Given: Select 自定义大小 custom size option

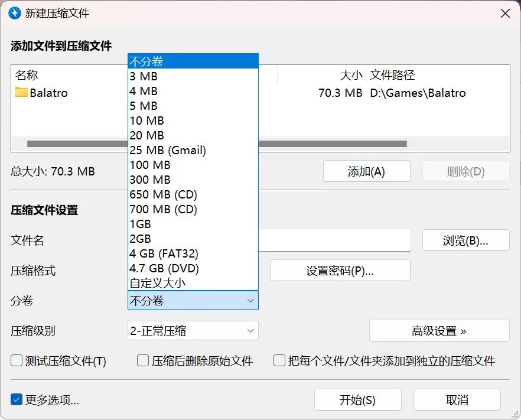Looking at the screenshot, I should click(x=193, y=283).
